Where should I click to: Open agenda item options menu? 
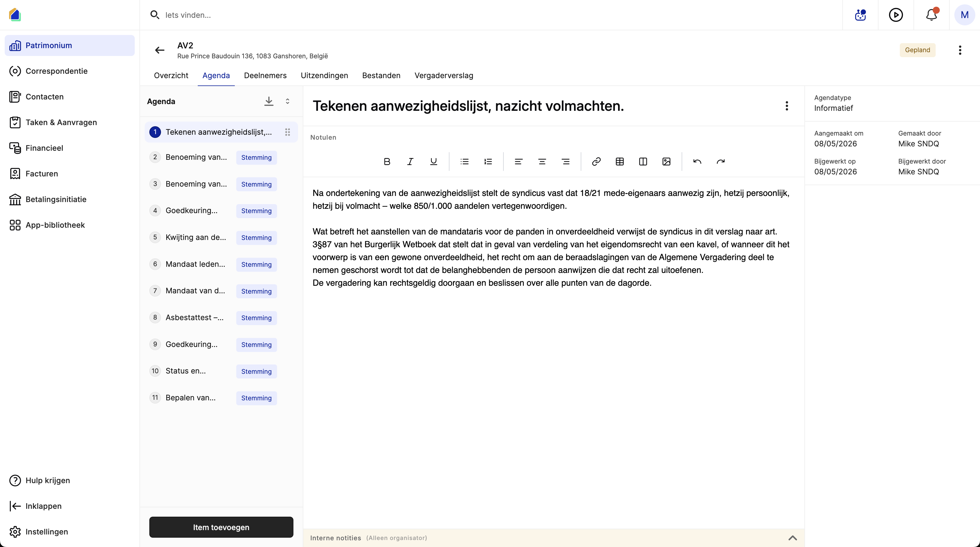tap(787, 106)
